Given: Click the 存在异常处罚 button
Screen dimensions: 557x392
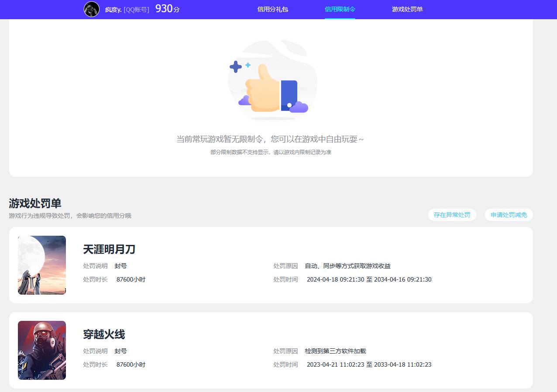Looking at the screenshot, I should click(x=452, y=215).
